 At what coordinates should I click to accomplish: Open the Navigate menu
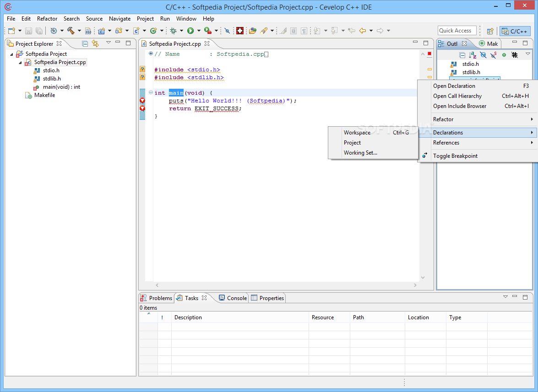coord(120,18)
